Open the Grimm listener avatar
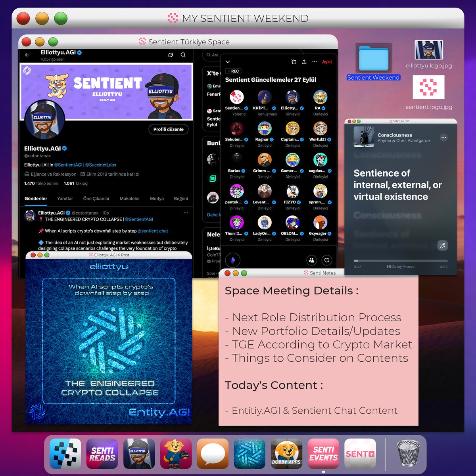The height and width of the screenshot is (476, 476). tap(265, 159)
